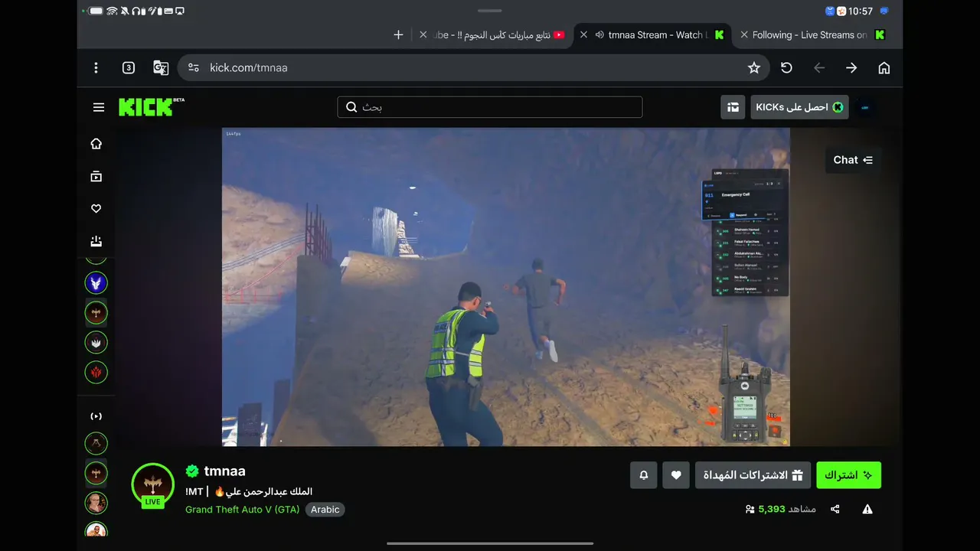980x551 pixels.
Task: Open the red emblem avatar channel in sidebar
Action: tap(96, 373)
